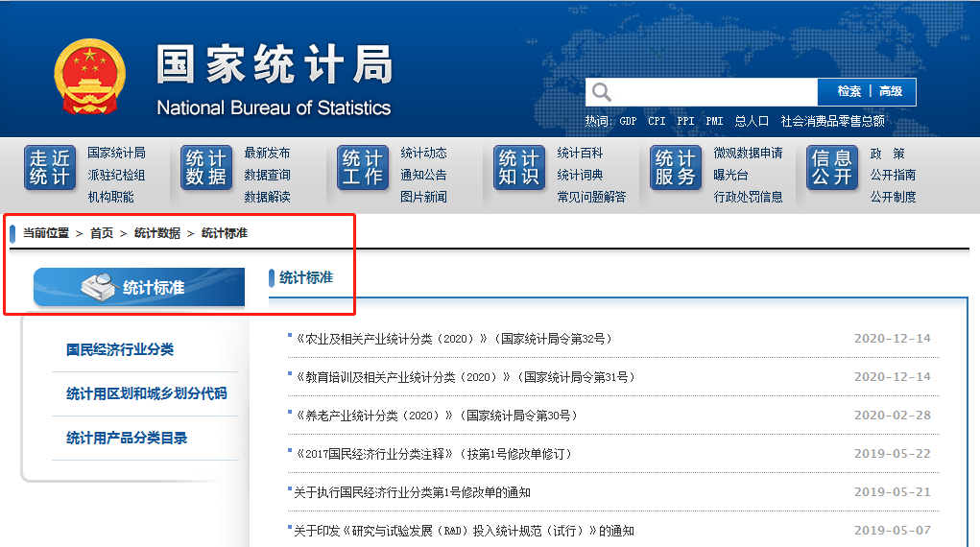Viewport: 980px width, 547px height.
Task: Open the 统计工作 navigation tile
Action: coord(363,168)
